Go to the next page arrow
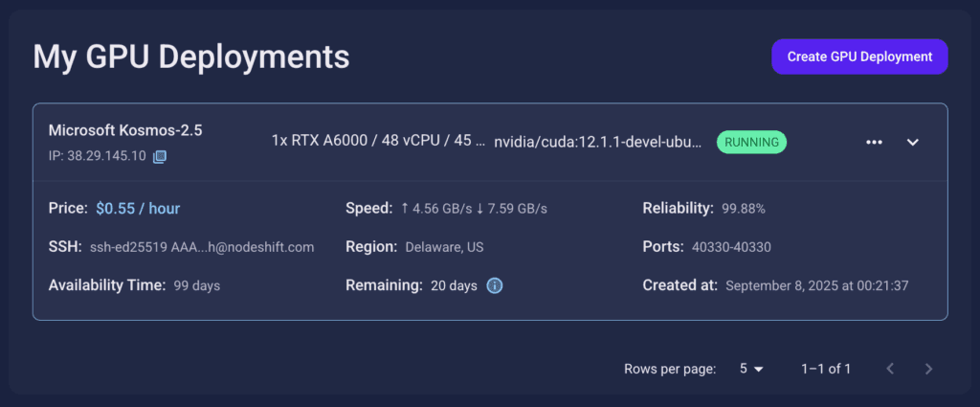 (928, 369)
